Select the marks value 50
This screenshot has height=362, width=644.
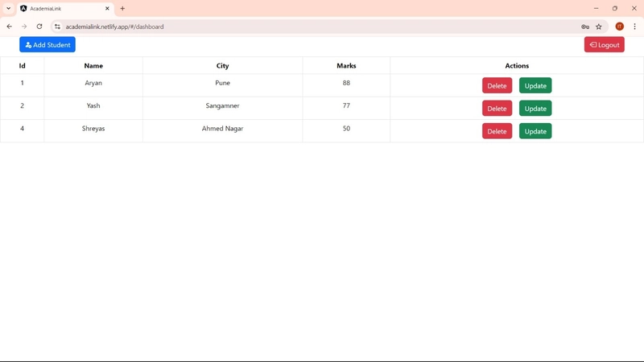click(x=346, y=129)
